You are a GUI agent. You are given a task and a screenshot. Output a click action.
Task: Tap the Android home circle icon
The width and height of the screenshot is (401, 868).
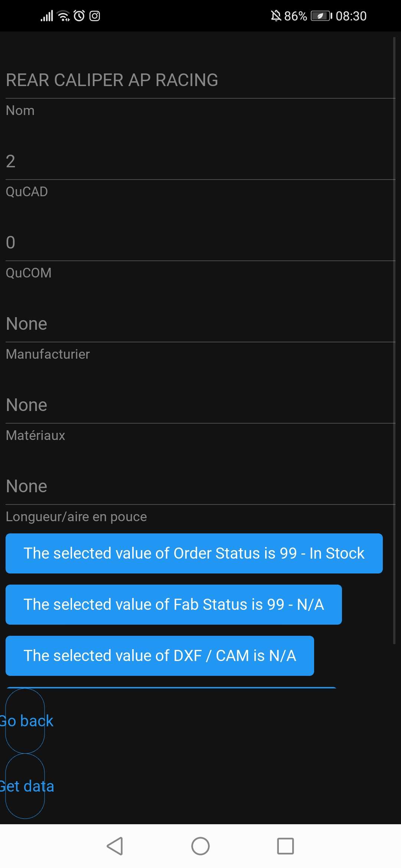200,846
